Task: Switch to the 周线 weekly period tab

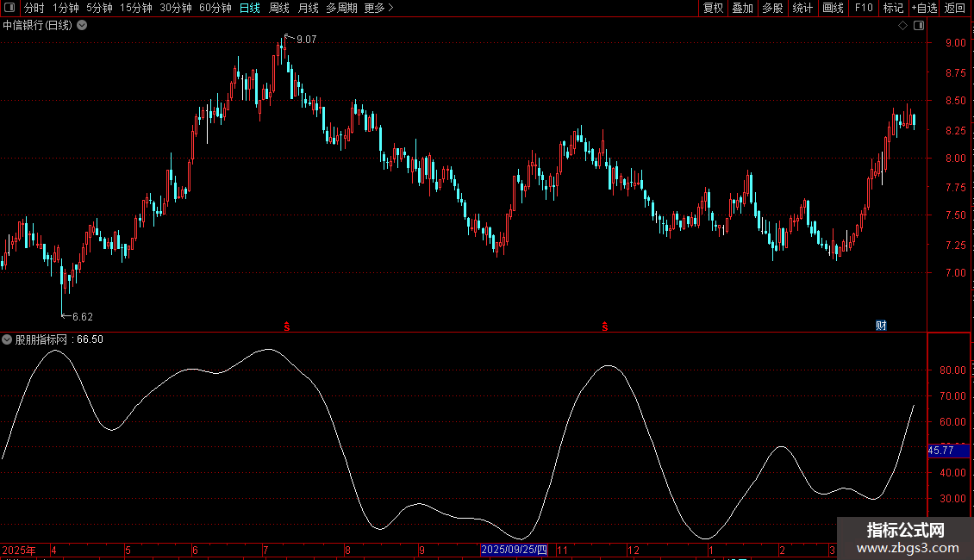Action: click(279, 8)
